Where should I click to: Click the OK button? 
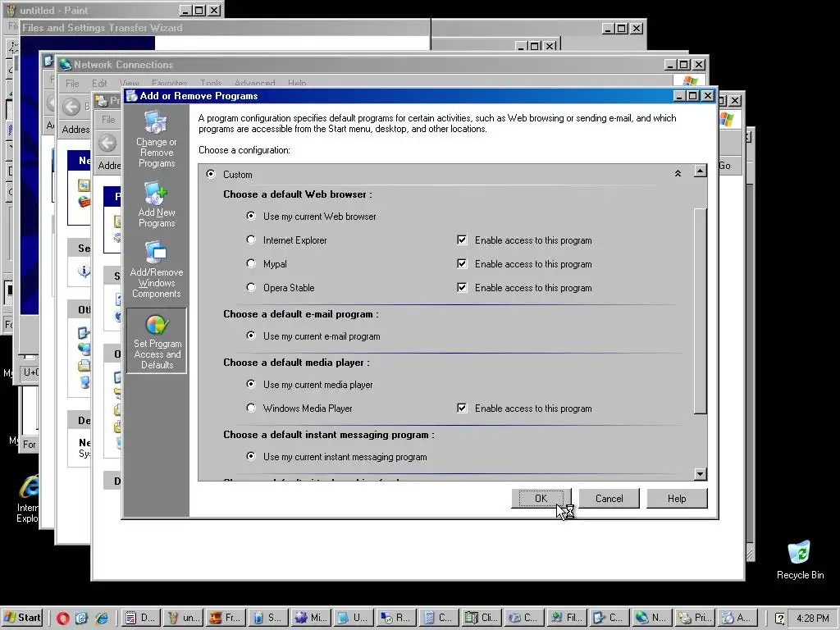point(541,498)
